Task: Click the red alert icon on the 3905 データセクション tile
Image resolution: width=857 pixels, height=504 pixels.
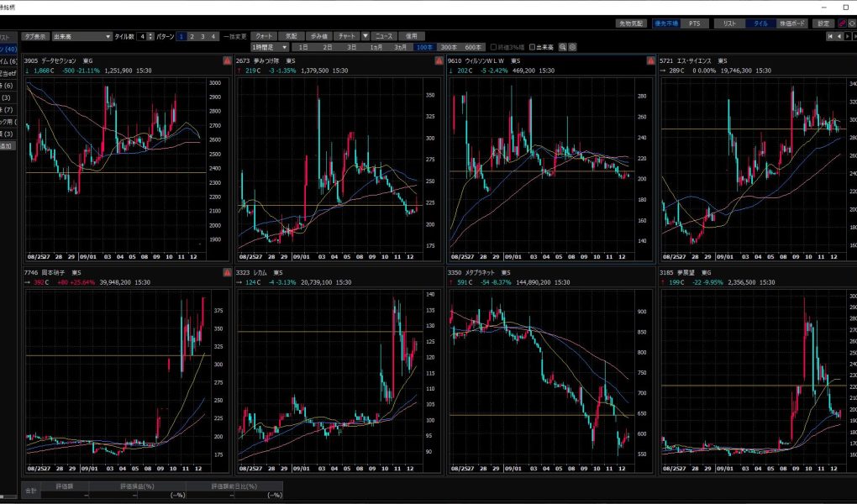Action: point(227,61)
